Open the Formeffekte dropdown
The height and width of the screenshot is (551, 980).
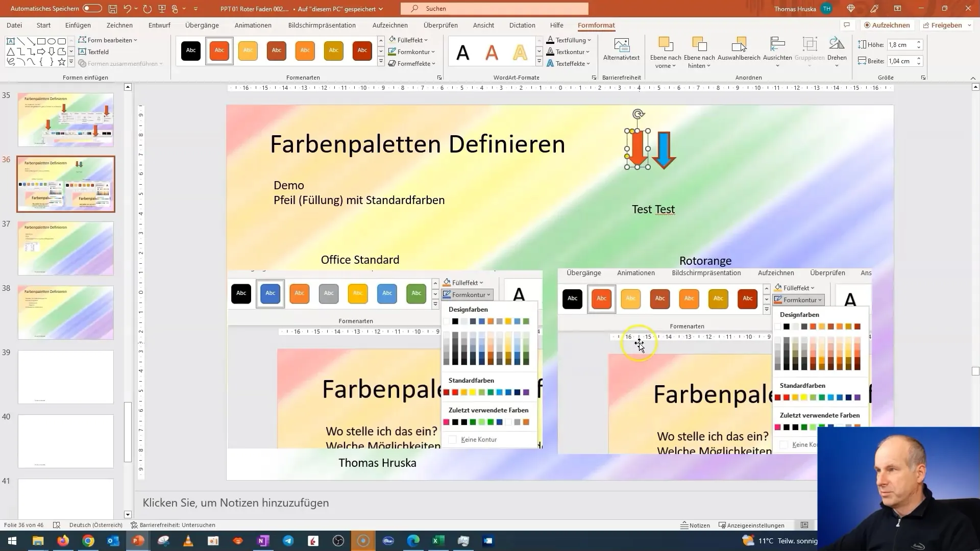coord(412,63)
